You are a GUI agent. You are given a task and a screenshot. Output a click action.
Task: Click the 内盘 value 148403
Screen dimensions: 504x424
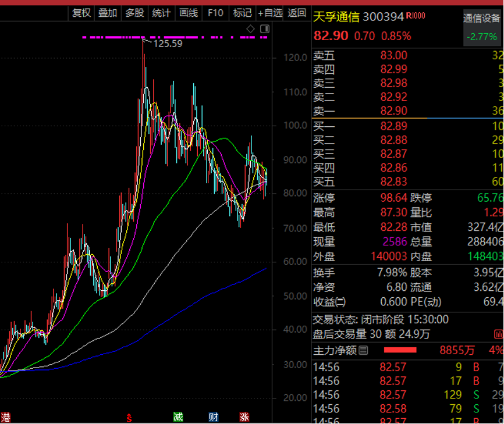[485, 256]
